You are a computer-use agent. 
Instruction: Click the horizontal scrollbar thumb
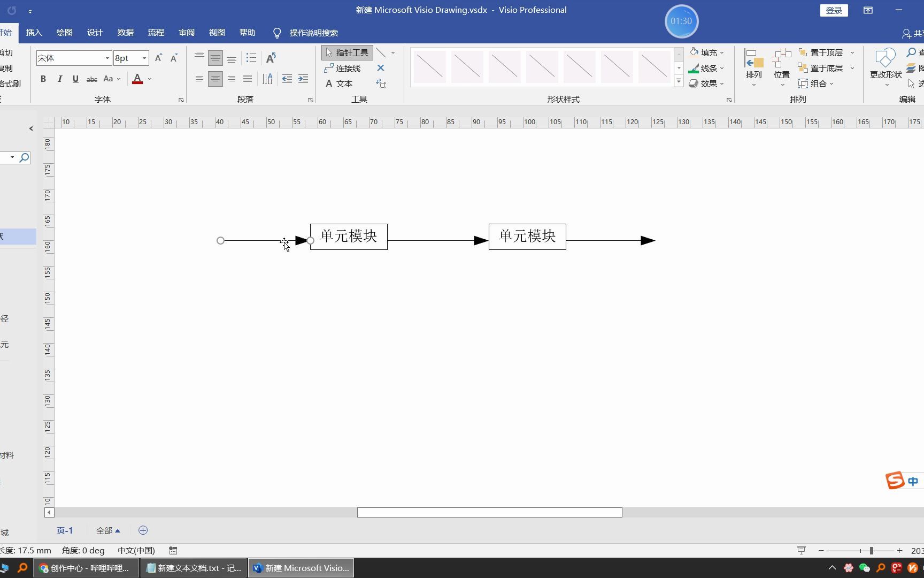(489, 512)
